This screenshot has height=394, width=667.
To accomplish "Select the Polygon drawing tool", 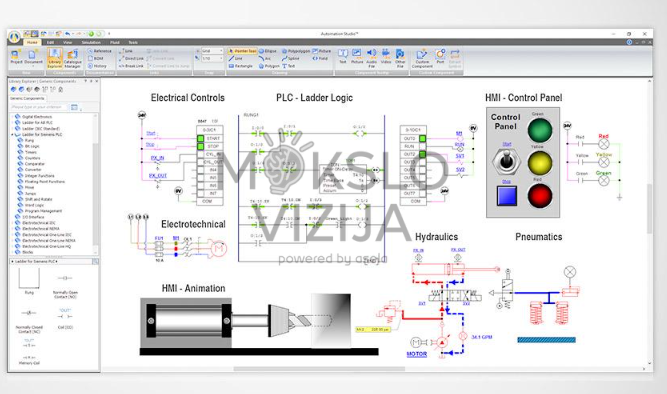I will click(269, 66).
